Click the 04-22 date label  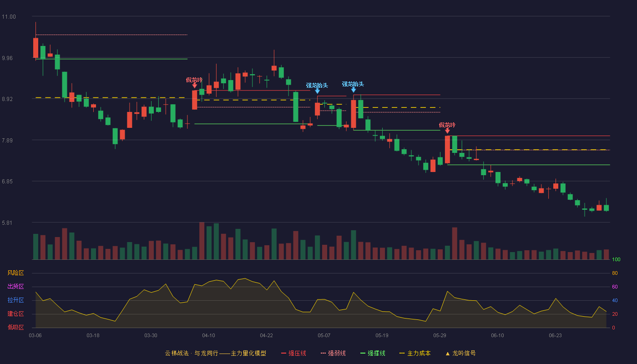click(x=266, y=335)
